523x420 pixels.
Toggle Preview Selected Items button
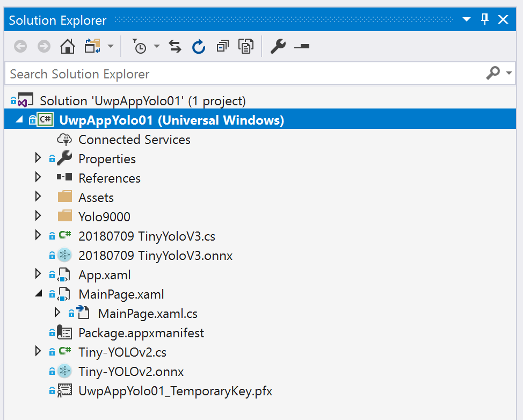302,47
